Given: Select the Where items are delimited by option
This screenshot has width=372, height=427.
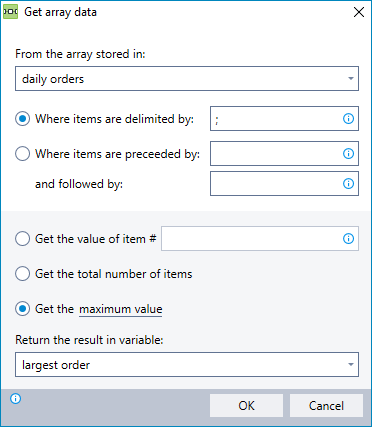Looking at the screenshot, I should click(x=22, y=119).
